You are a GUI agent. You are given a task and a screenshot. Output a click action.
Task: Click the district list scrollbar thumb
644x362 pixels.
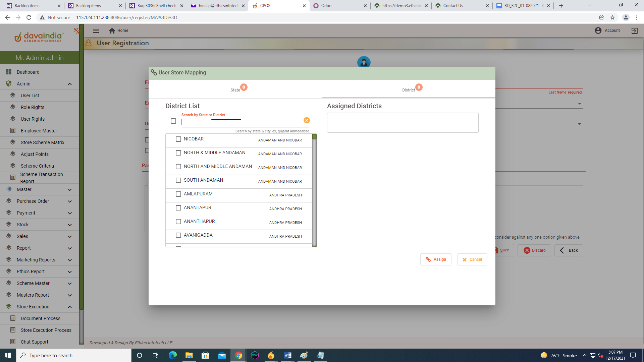click(x=314, y=137)
